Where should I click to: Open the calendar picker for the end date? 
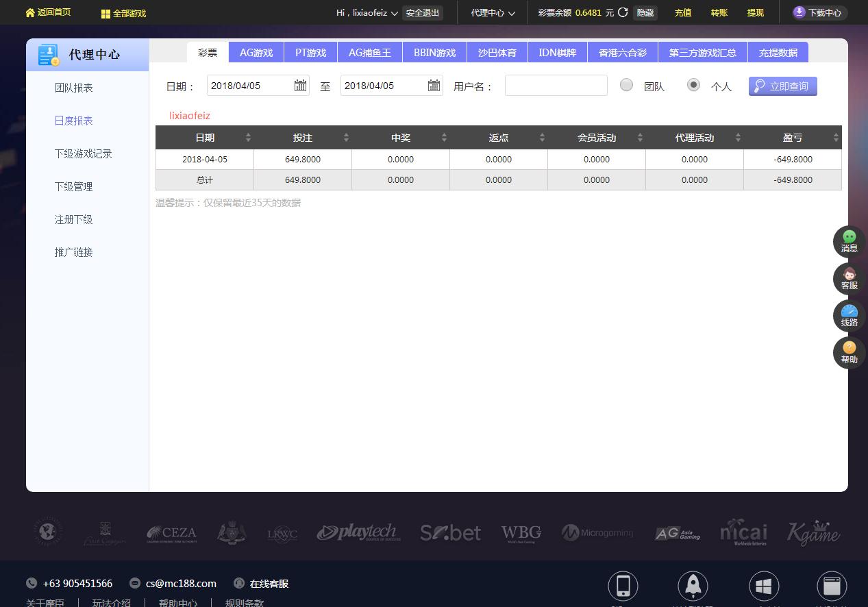[433, 85]
